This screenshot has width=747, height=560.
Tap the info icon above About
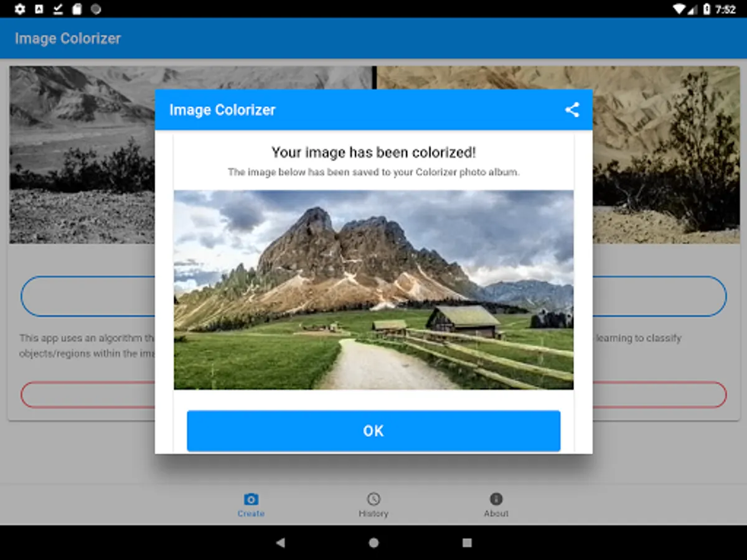(496, 498)
